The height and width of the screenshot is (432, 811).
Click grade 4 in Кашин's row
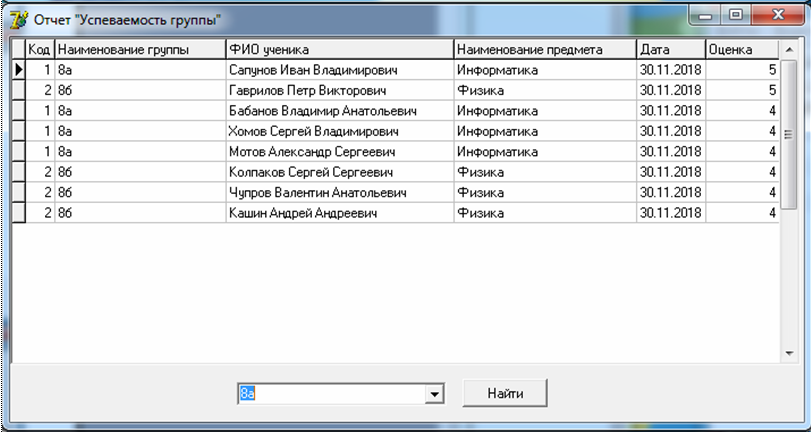(x=742, y=213)
